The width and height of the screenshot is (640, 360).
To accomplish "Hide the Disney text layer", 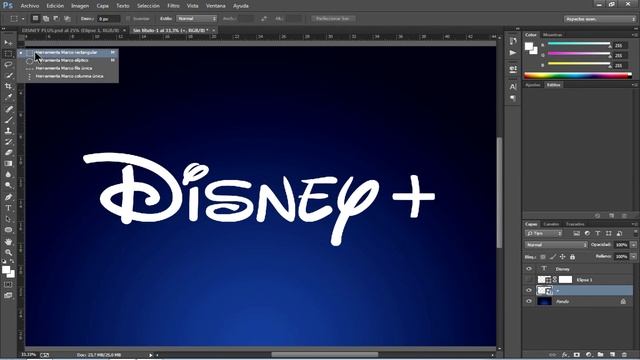I will [529, 269].
